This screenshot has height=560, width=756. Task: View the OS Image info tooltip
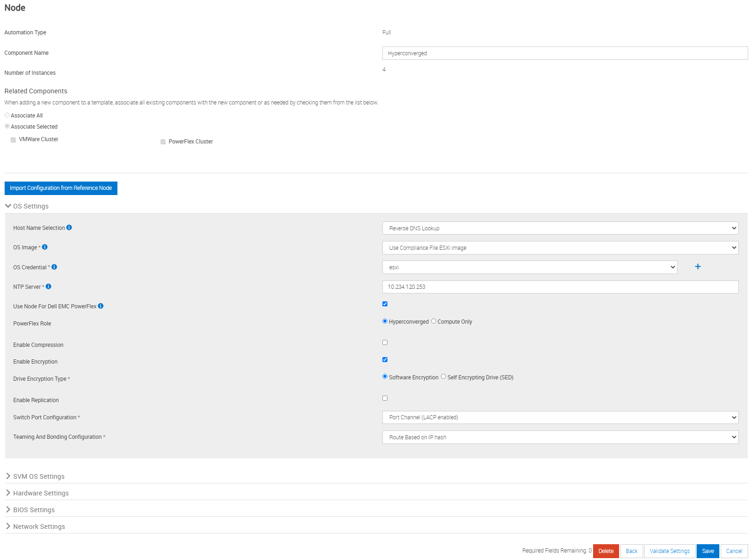click(45, 247)
